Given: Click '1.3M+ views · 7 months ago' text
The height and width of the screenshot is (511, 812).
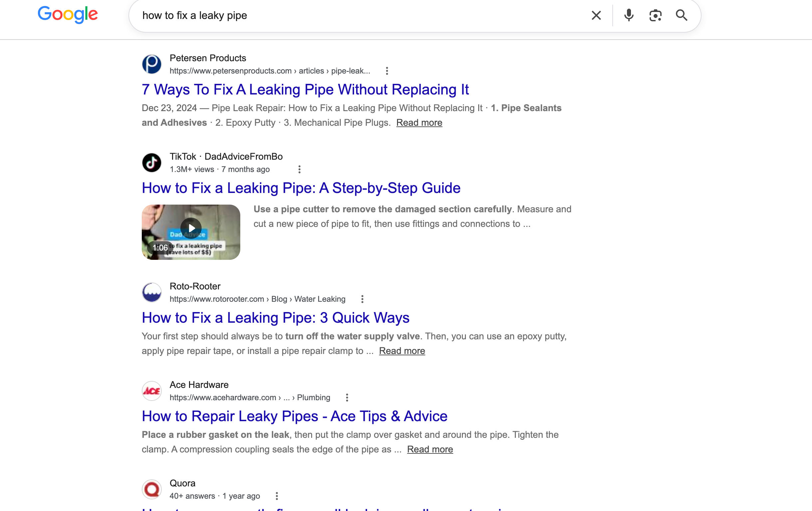Looking at the screenshot, I should point(220,169).
